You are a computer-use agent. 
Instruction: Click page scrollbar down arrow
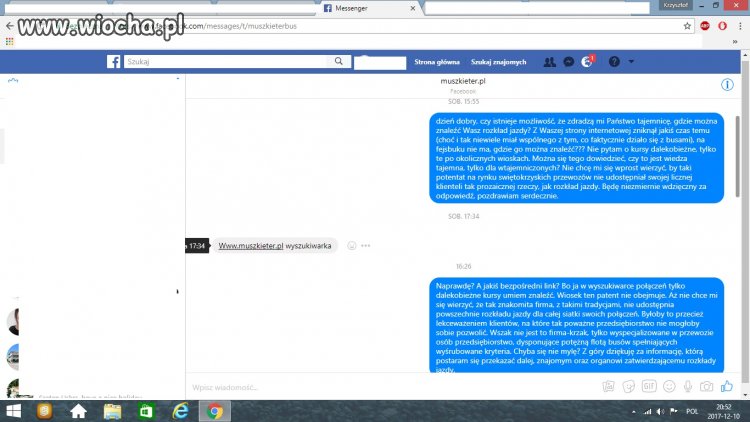(x=745, y=395)
